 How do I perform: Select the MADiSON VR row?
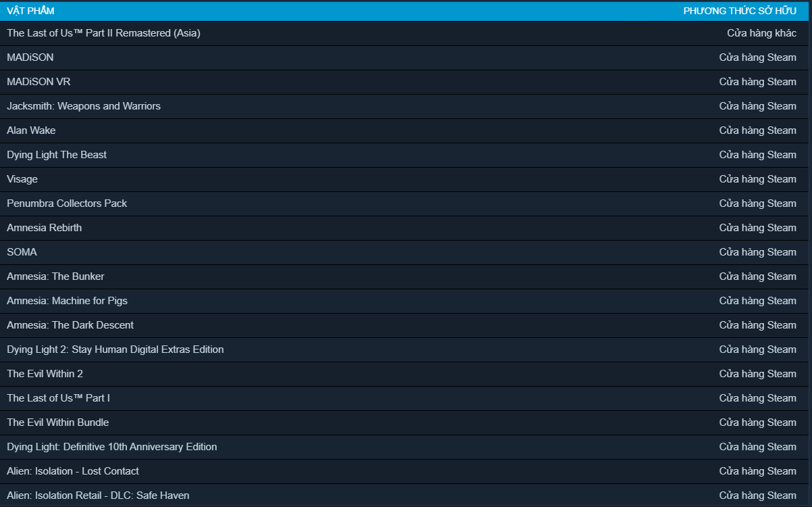click(x=39, y=82)
